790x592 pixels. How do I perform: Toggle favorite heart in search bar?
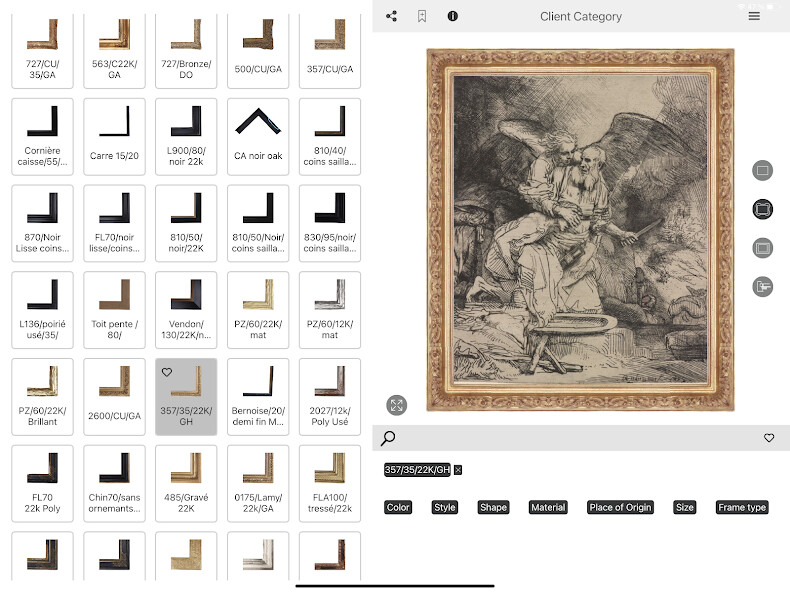tap(769, 438)
